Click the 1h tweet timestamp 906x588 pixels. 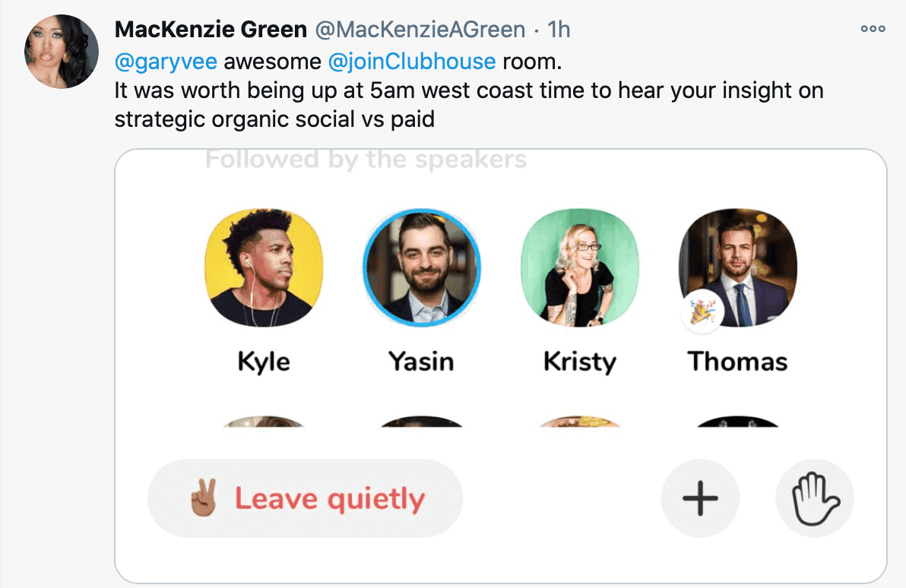click(x=559, y=29)
